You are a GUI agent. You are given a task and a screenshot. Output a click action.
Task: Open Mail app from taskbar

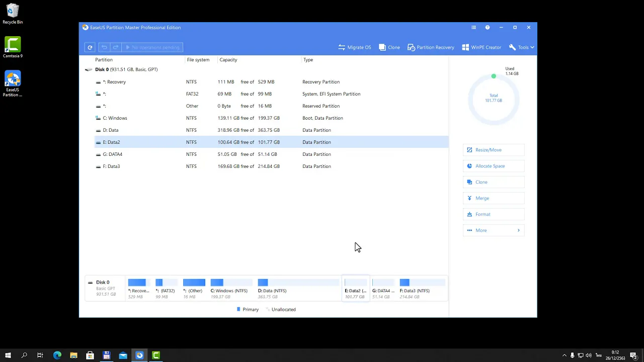tap(123, 355)
